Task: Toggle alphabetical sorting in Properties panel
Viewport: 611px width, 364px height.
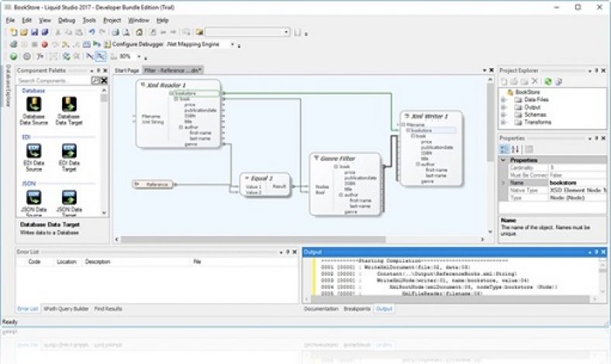Action: coord(514,149)
